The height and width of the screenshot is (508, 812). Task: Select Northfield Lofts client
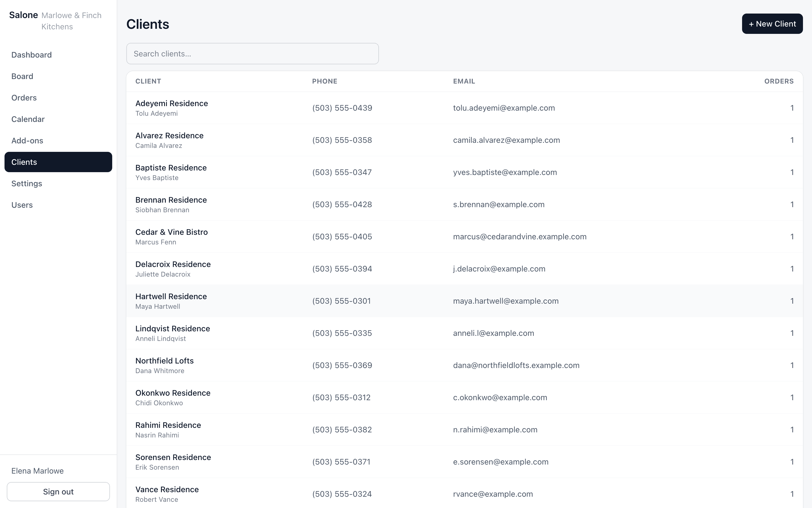[x=465, y=365]
